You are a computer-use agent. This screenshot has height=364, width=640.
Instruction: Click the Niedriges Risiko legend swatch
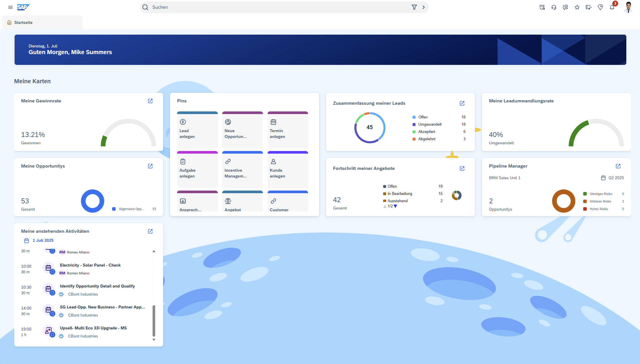click(x=585, y=194)
